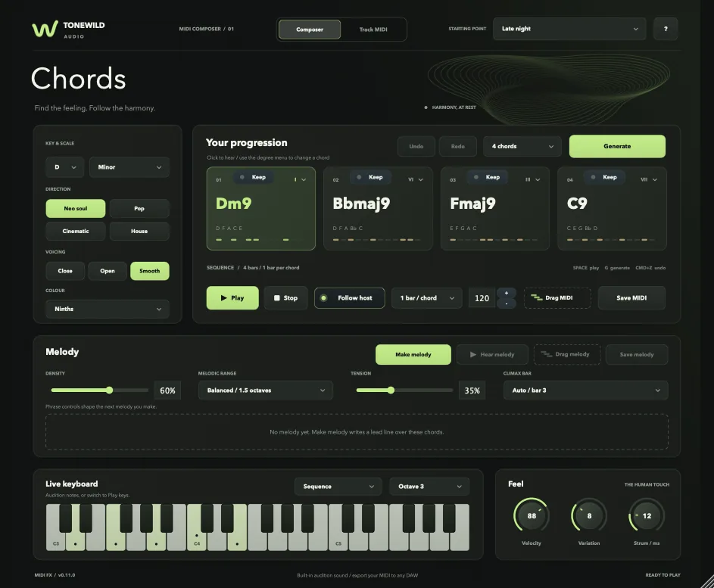Select Cinematic direction

click(x=76, y=231)
